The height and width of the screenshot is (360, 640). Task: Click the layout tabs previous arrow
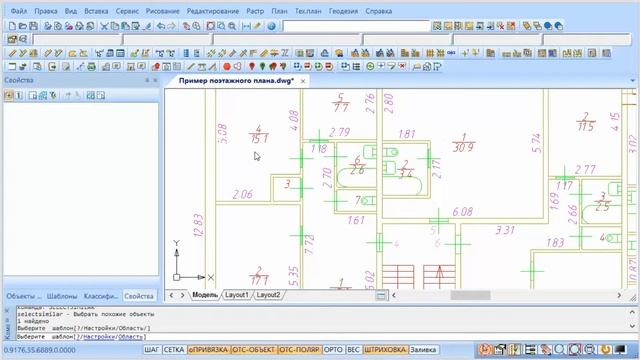171,295
